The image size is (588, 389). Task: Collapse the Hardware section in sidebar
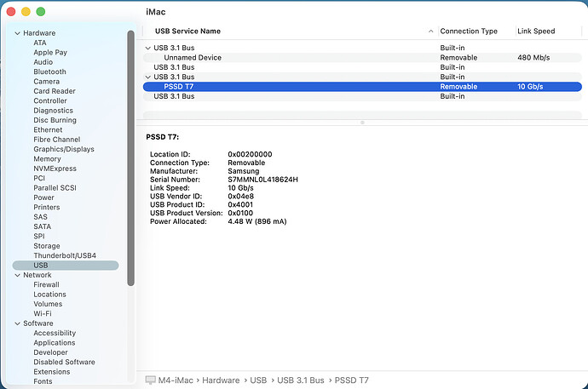pyautogui.click(x=17, y=33)
